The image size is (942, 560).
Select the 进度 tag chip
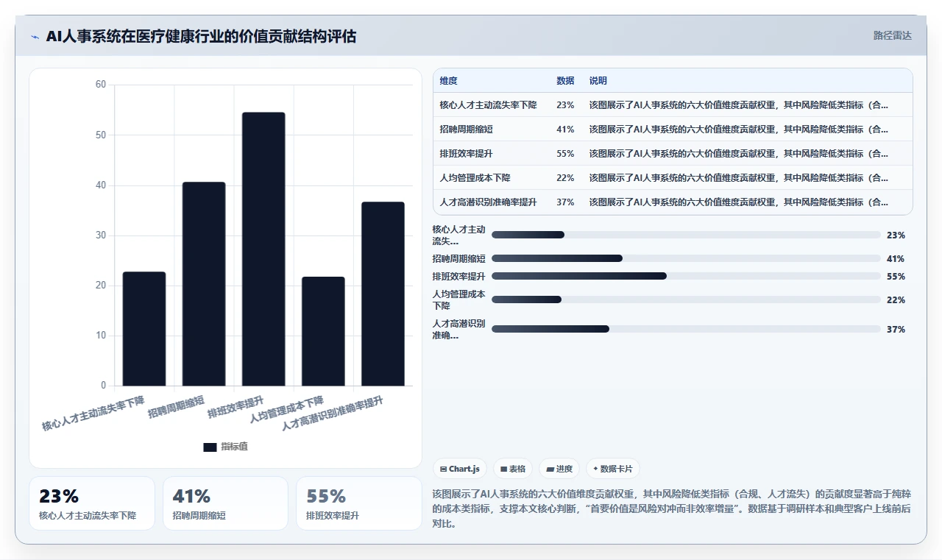point(559,469)
